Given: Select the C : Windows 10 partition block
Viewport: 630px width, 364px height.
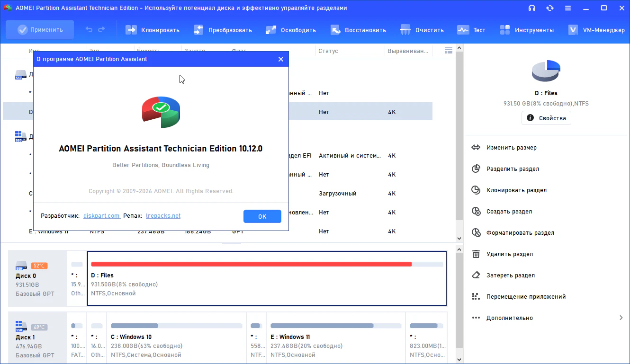Looking at the screenshot, I should coord(177,338).
